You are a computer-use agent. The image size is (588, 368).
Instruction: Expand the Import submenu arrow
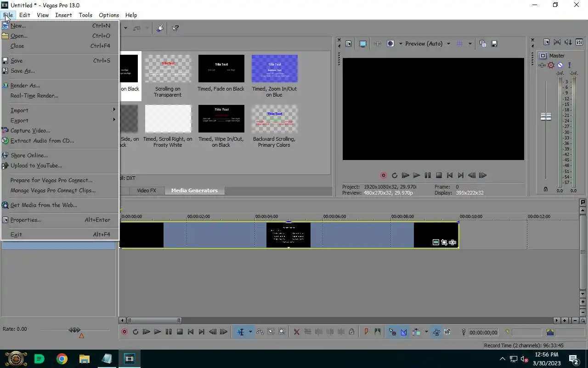(114, 109)
